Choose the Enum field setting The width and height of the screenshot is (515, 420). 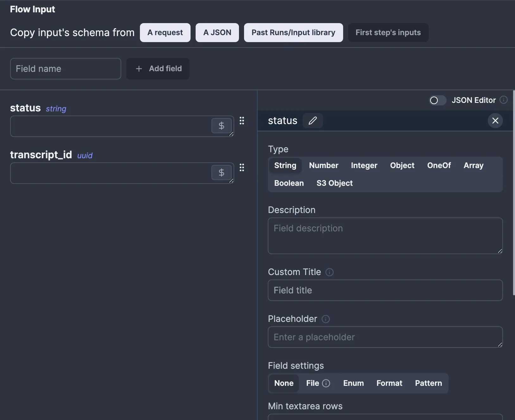353,383
